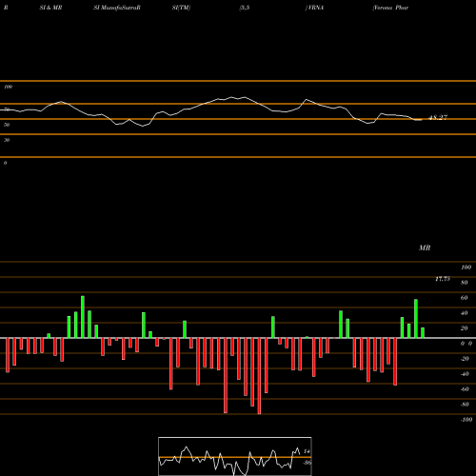Click the MR value 17.75 label

pos(443,279)
